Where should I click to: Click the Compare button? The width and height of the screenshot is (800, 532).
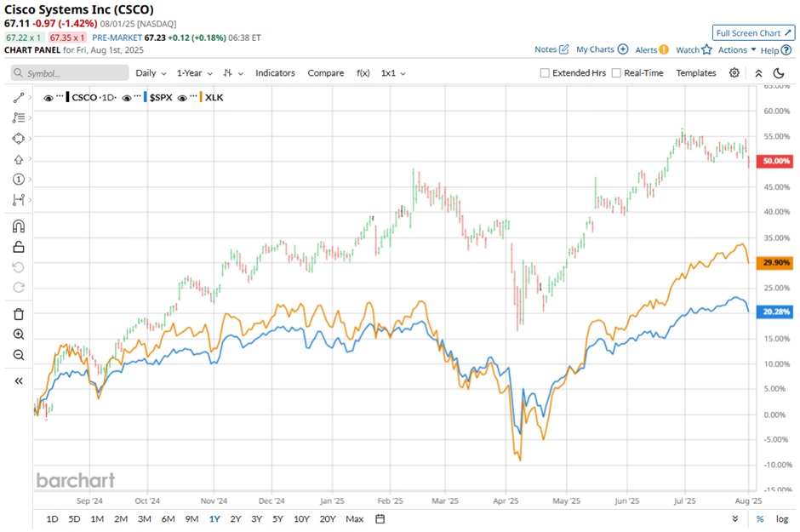click(325, 73)
